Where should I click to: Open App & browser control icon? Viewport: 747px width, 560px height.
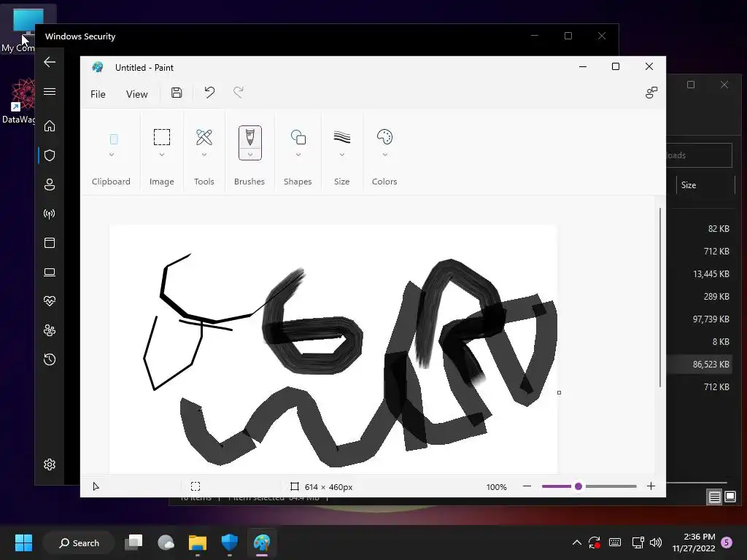[x=50, y=243]
